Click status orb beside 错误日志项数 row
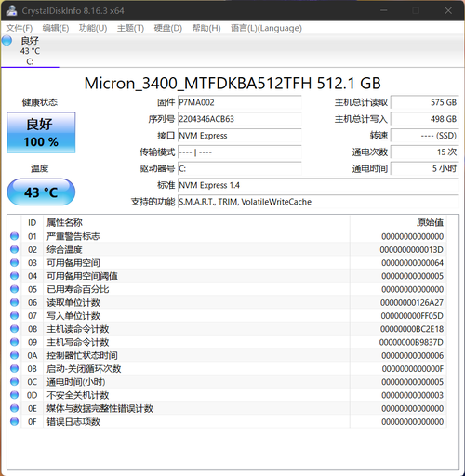Image resolution: width=465 pixels, height=476 pixels. point(14,421)
